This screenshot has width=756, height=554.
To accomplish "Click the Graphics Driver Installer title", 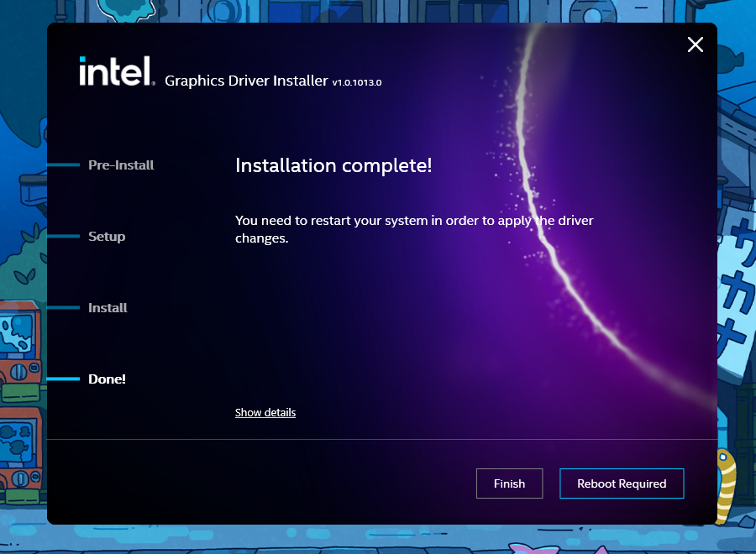I will [246, 81].
